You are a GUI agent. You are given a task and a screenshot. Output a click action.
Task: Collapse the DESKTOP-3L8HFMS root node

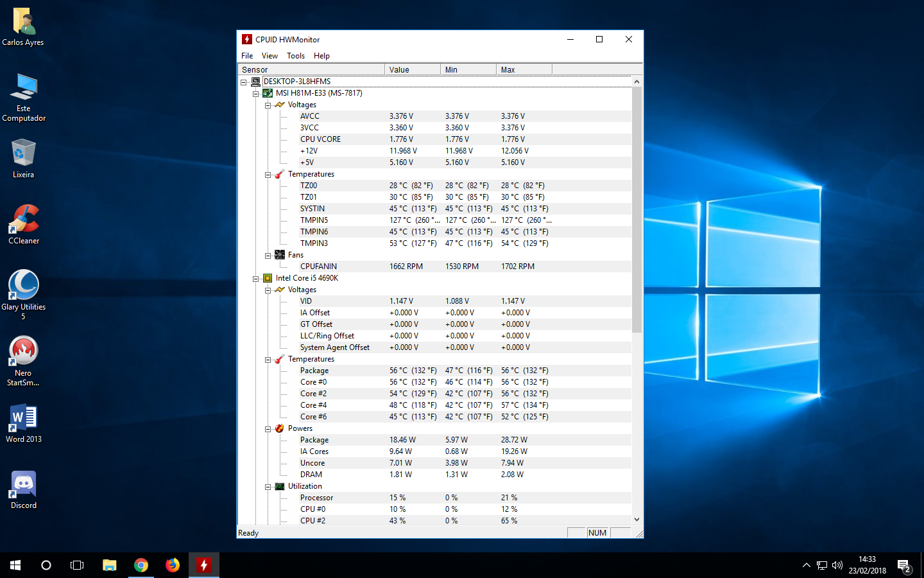tap(244, 82)
